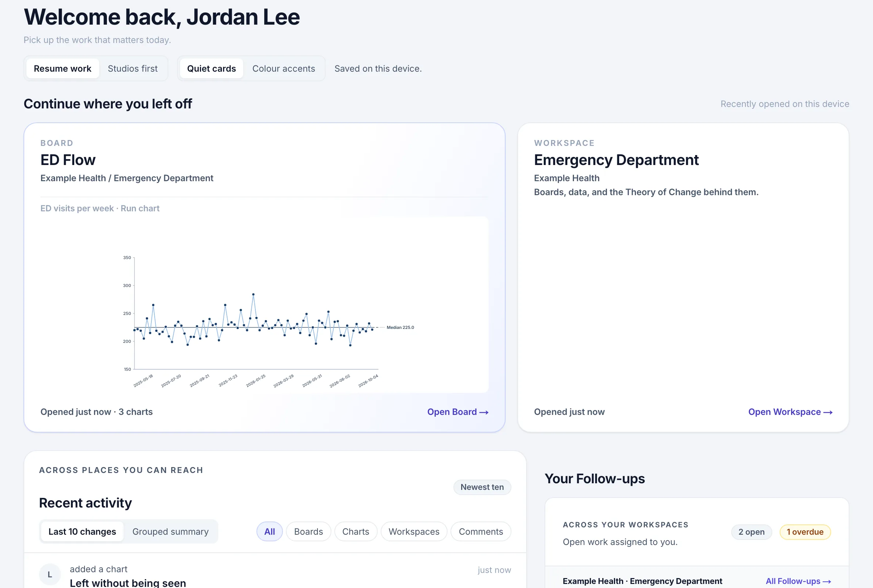Select the Quiet cards style
This screenshot has height=588, width=873.
(211, 69)
